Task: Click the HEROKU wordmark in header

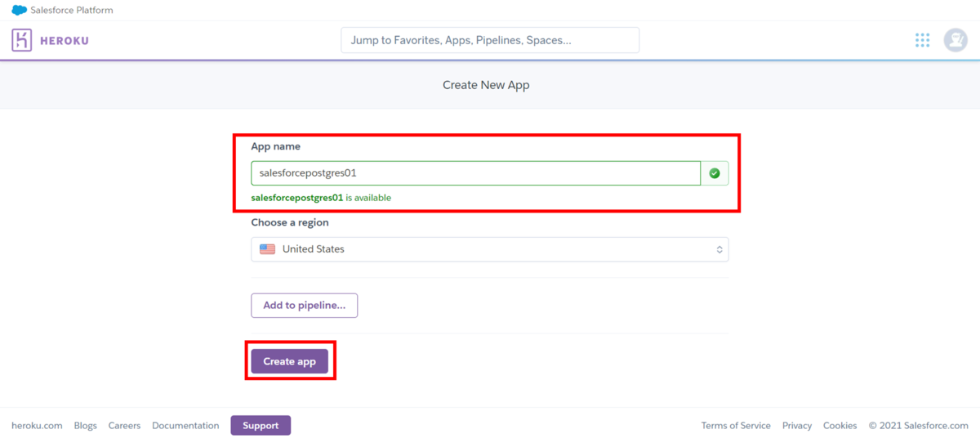Action: coord(64,40)
